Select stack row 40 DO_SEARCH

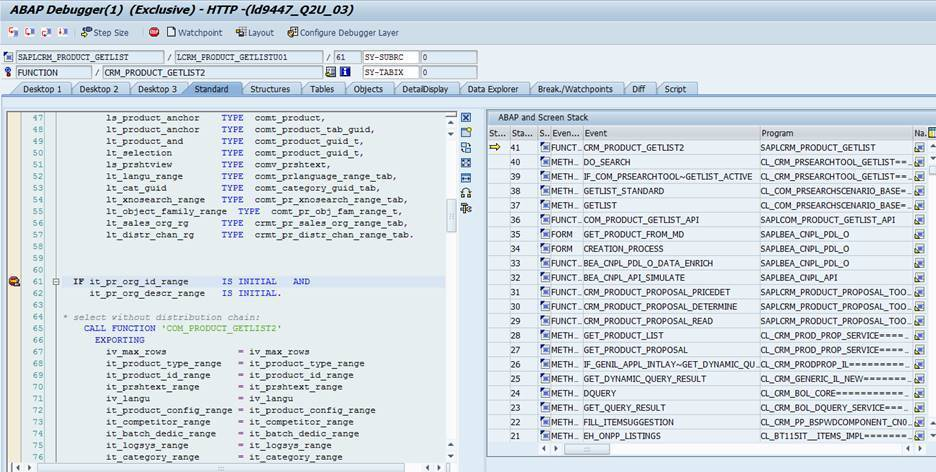(700, 162)
